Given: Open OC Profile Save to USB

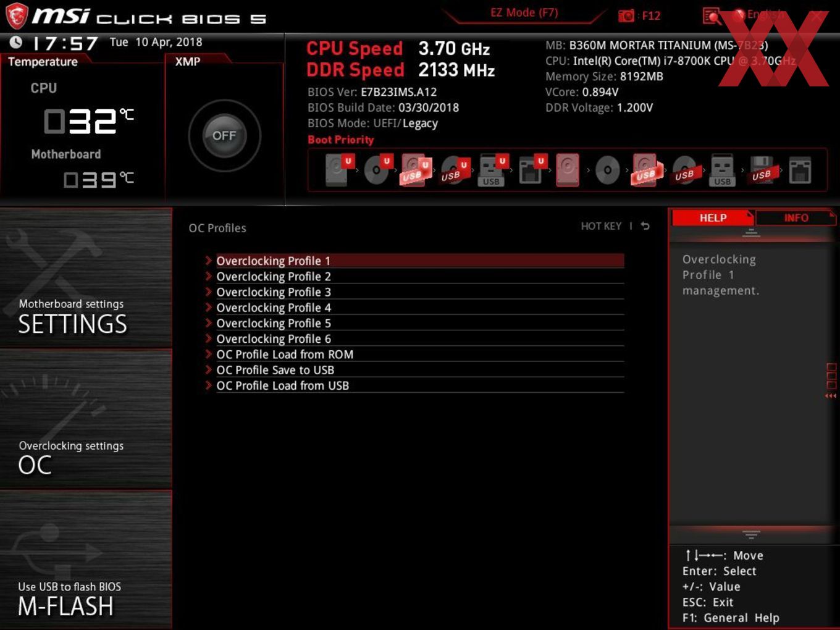Looking at the screenshot, I should (414, 369).
